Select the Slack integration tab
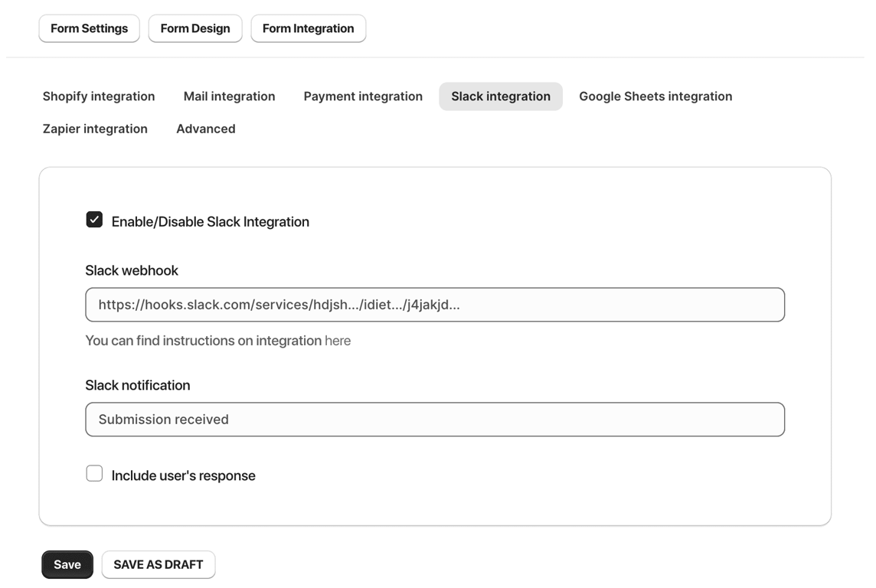This screenshot has height=588, width=876. click(501, 96)
